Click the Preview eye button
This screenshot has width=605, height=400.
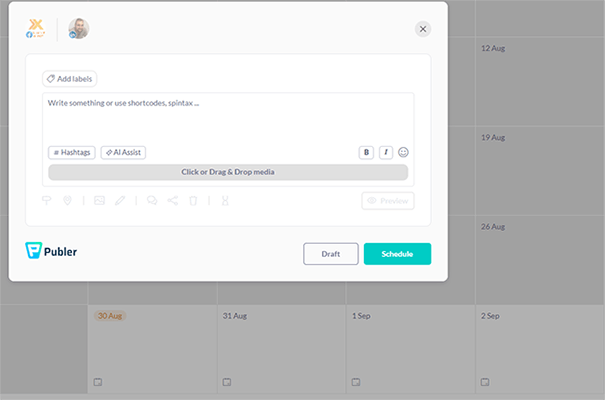(388, 201)
